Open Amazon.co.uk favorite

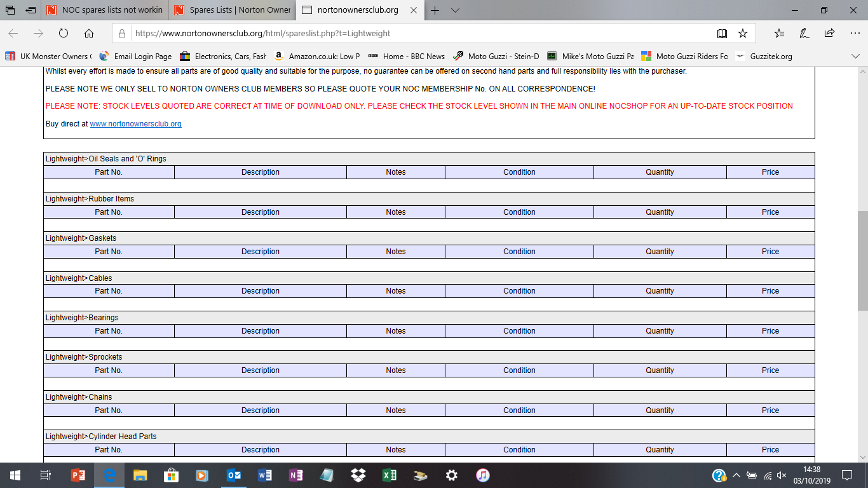click(316, 56)
